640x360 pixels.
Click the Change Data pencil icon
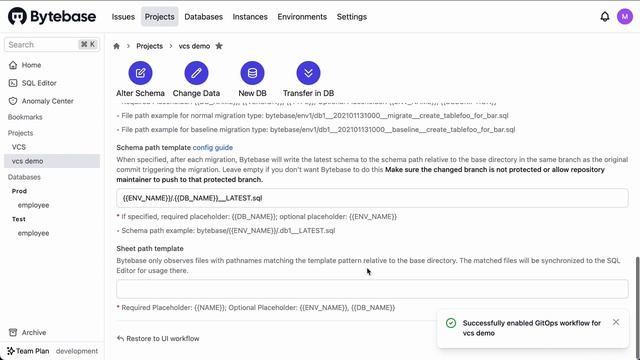click(196, 73)
